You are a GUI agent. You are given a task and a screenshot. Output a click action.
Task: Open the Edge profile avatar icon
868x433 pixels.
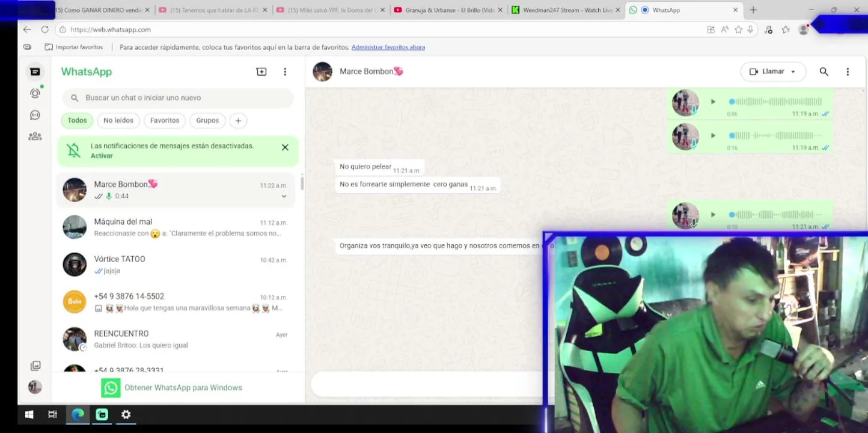[x=803, y=29]
